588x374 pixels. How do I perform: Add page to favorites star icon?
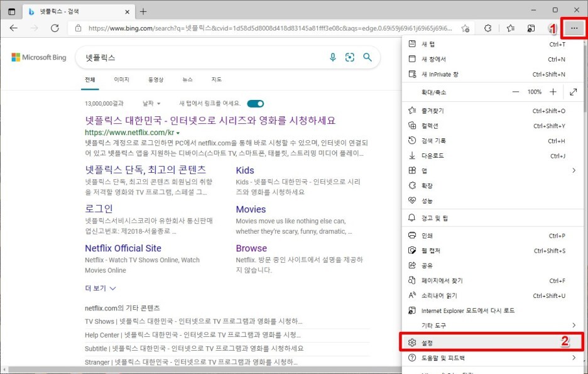pos(465,28)
